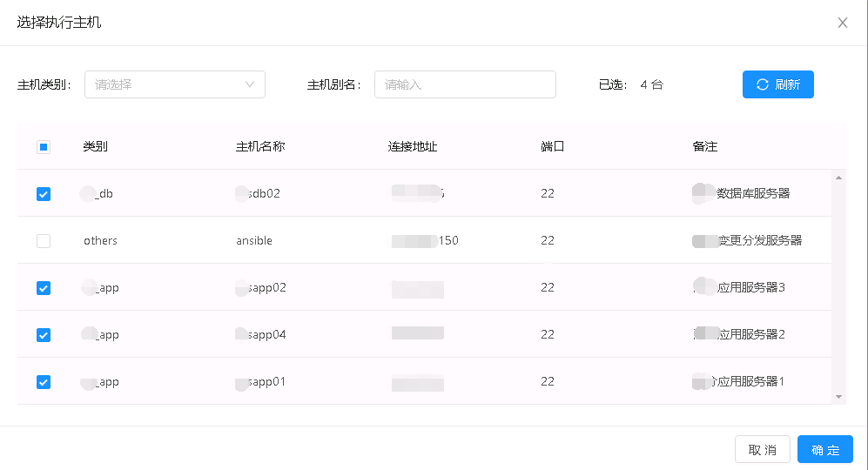Open the 主机类别 dropdown
The width and height of the screenshot is (868, 470).
[x=175, y=84]
